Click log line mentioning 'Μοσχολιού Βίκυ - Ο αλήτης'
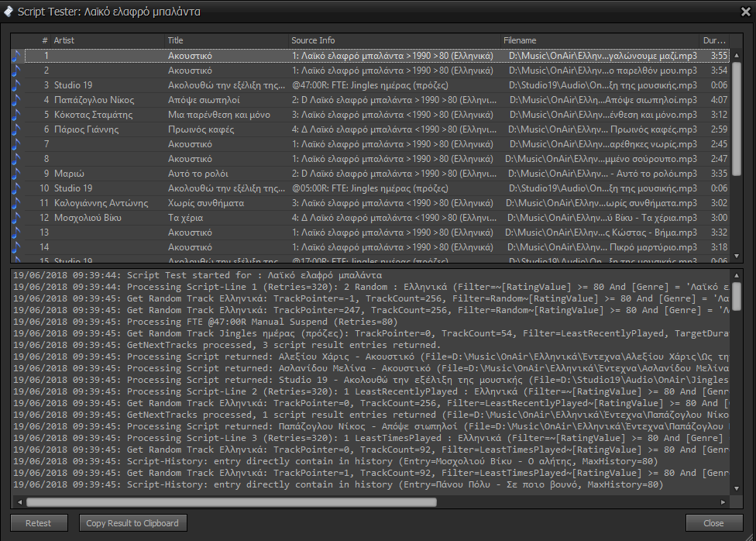756x541 pixels. (335, 461)
